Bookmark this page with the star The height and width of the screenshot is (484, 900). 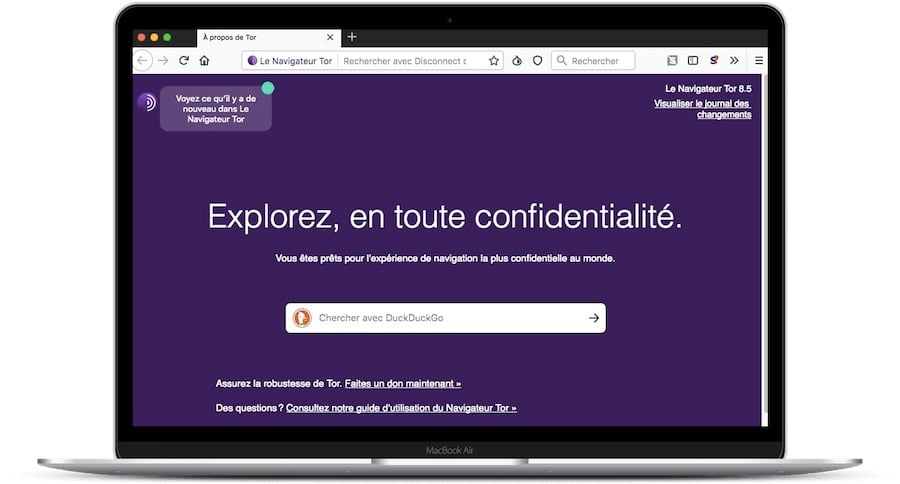pyautogui.click(x=494, y=60)
